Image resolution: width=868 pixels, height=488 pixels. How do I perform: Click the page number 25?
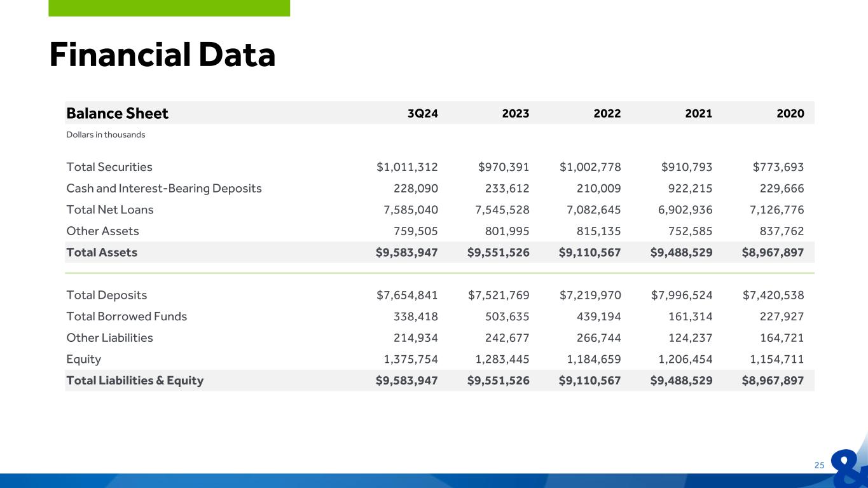pos(819,465)
